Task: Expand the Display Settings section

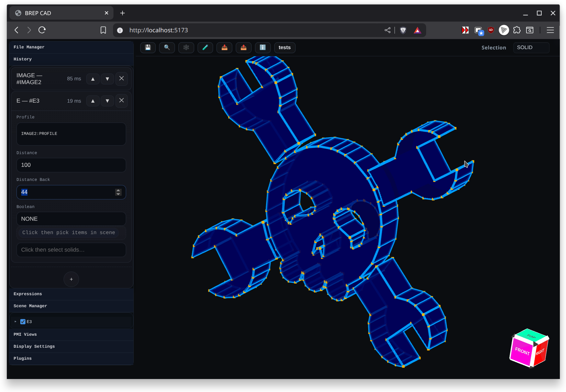Action: tap(34, 346)
